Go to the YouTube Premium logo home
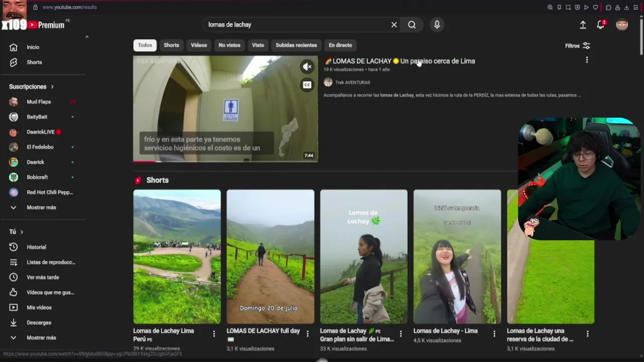Screen dimensions: 644x362 coord(46,25)
